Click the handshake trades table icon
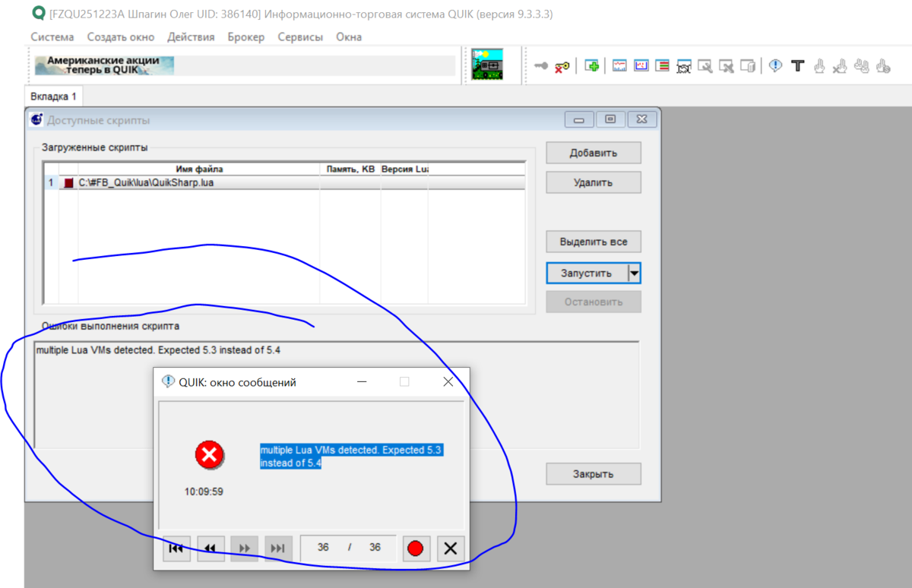Screen dimensions: 912x588 coord(683,66)
